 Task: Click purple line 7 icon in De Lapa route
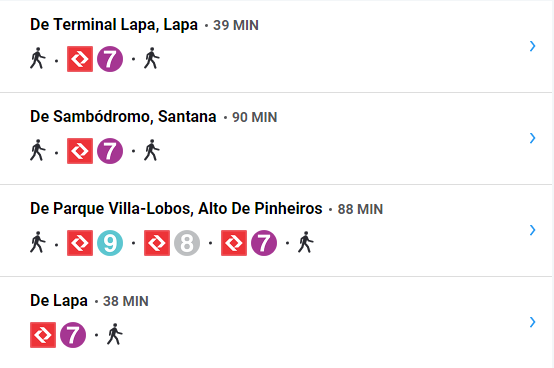[73, 335]
